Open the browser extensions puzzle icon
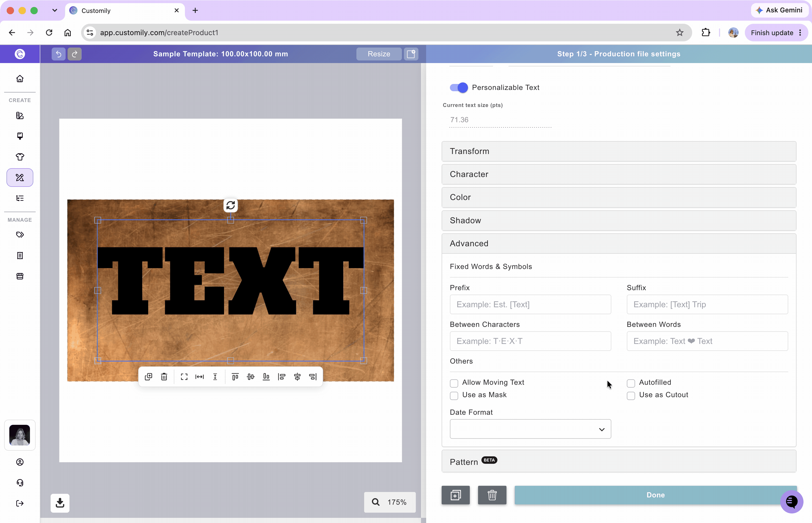Image resolution: width=812 pixels, height=523 pixels. [705, 33]
